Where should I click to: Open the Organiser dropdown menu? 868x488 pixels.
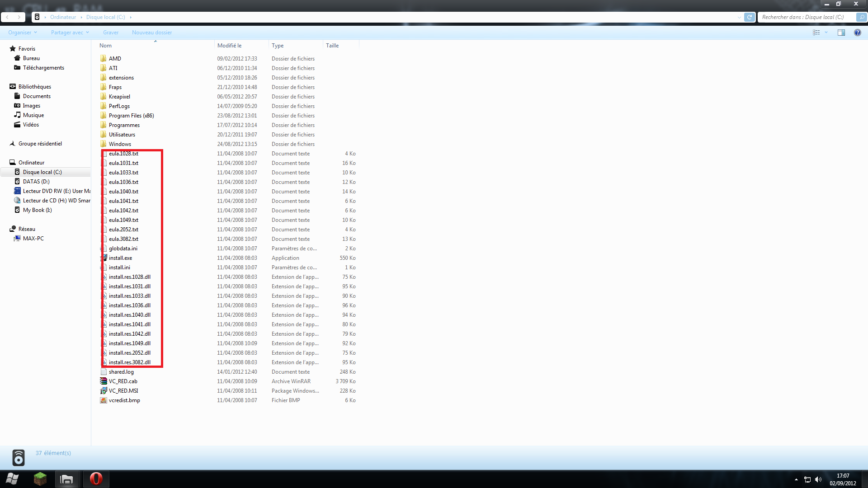tap(22, 33)
